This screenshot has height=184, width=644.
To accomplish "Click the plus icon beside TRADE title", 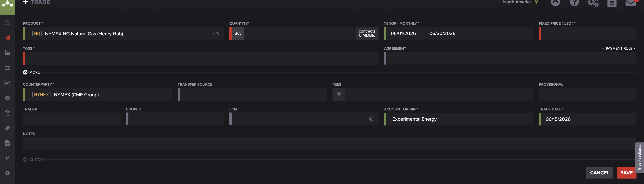I will coord(25,2).
